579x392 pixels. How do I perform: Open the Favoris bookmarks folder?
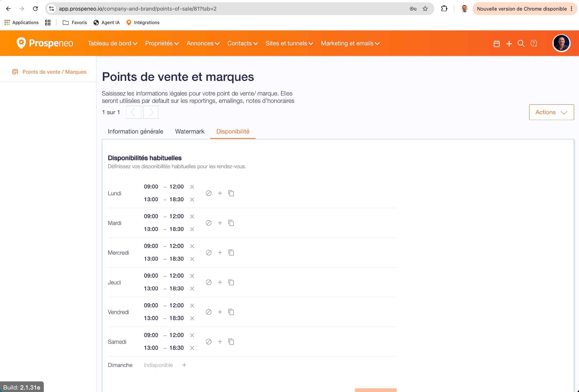coord(75,22)
